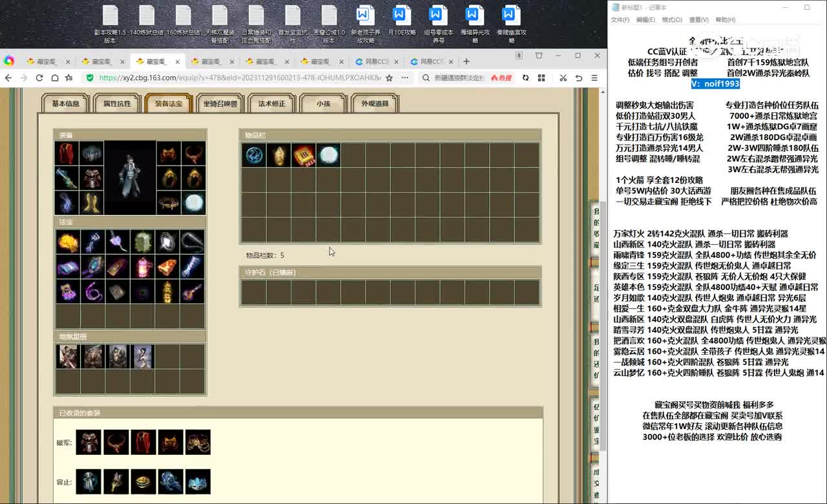
Task: Click the browser logo icon at top-left
Action: [9, 61]
